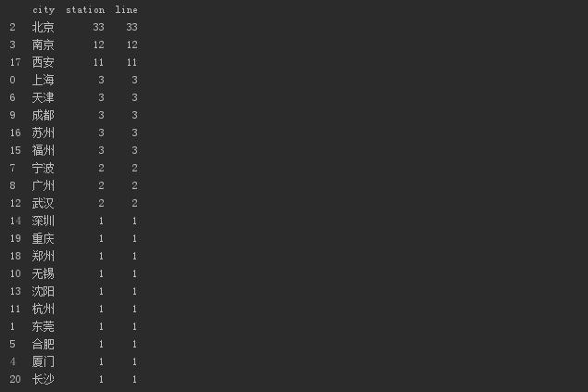Screen dimensions: 588x392
Task: Click the city name 苏州
Action: click(x=44, y=133)
